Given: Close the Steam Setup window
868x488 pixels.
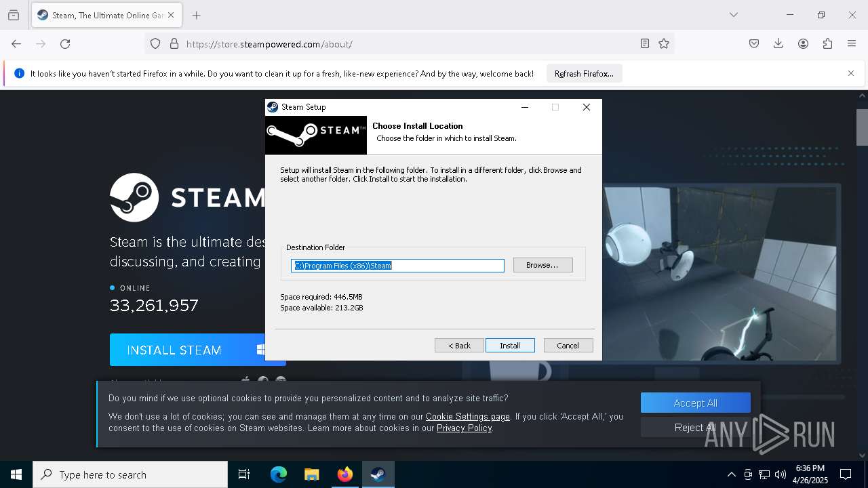Looking at the screenshot, I should coord(587,107).
